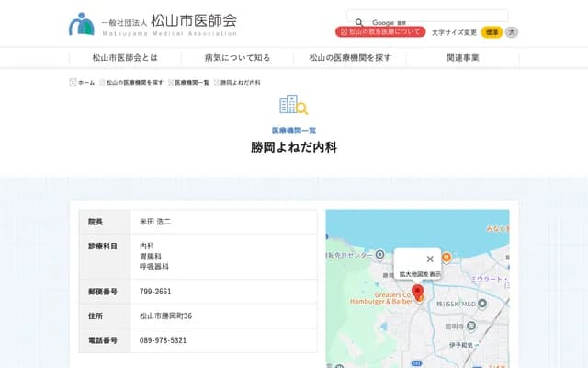The image size is (588, 368).
Task: Click the Google search magnifier icon
Action: click(x=359, y=22)
